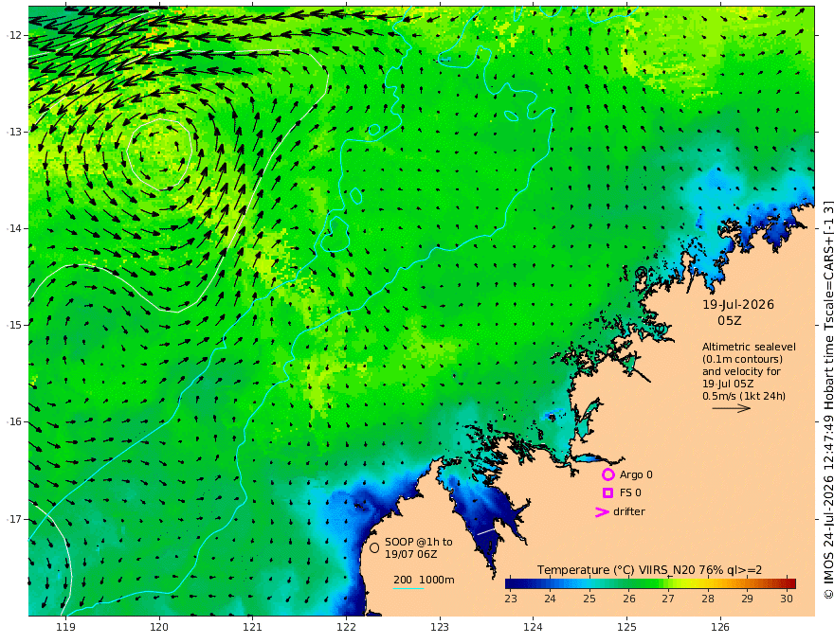The image size is (834, 644).
Task: Click the magenta drifter arrowhead legend symbol
Action: click(602, 512)
